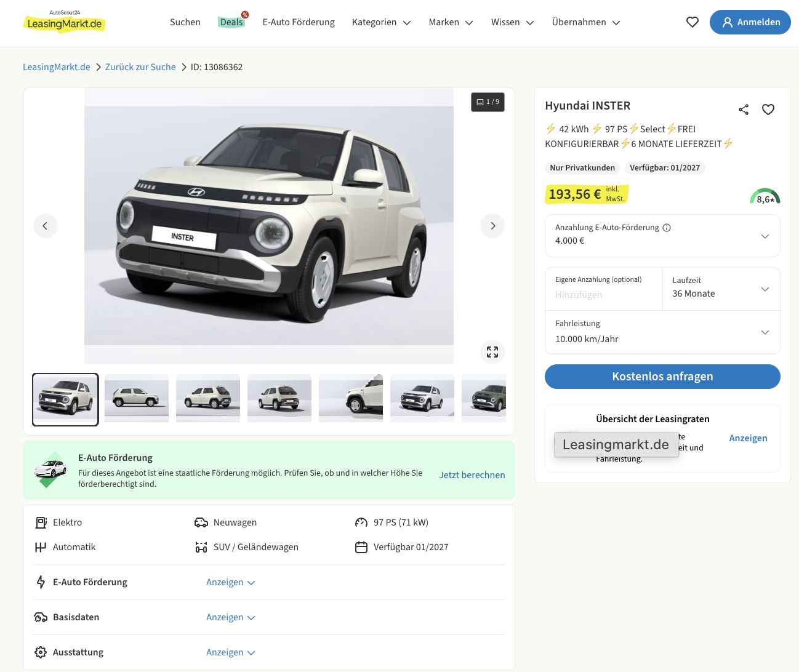Screen dimensions: 799x672
Task: Expand Anzahlung E-Auto-Förderung 4.000 € dropdown
Action: coord(662,236)
